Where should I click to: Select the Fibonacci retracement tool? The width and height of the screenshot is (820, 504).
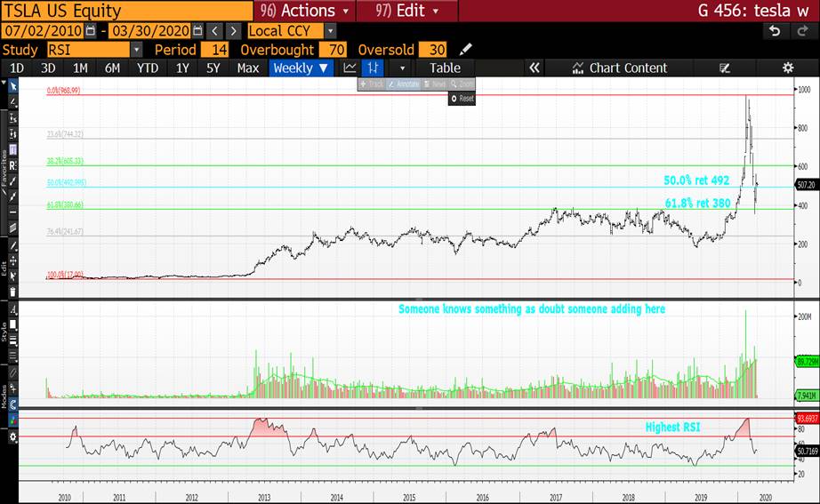(13, 149)
